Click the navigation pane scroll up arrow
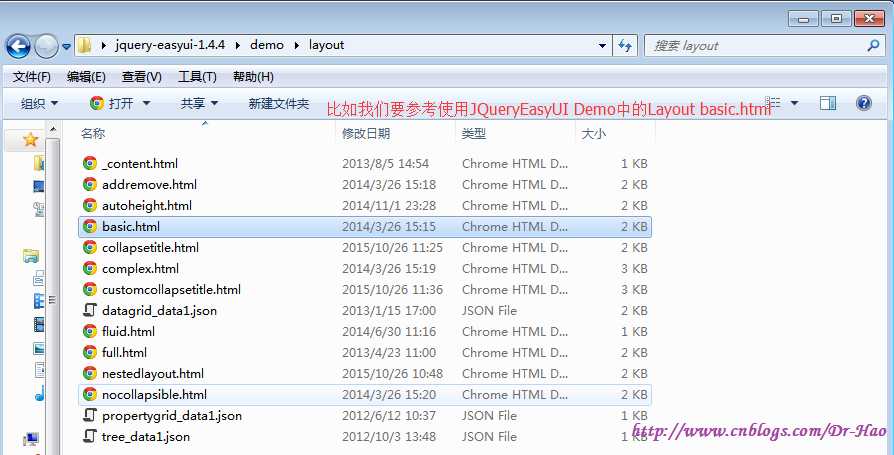894x455 pixels. coord(52,129)
